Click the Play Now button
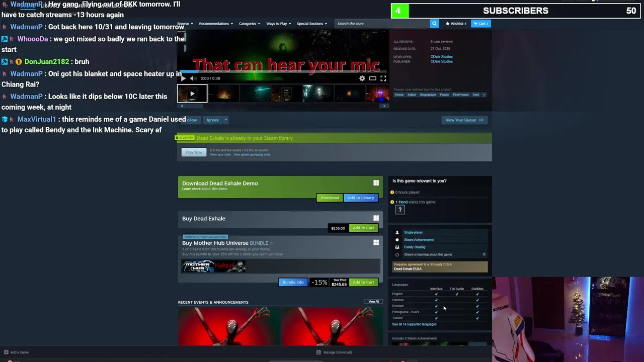Viewport: 644px width, 362px height. tap(194, 152)
